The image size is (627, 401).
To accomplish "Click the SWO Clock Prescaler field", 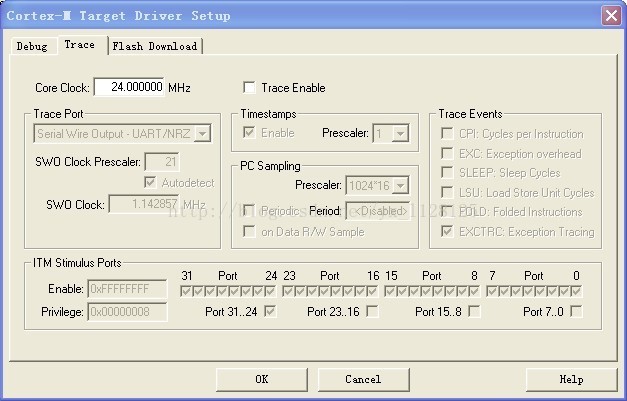I will click(x=162, y=162).
